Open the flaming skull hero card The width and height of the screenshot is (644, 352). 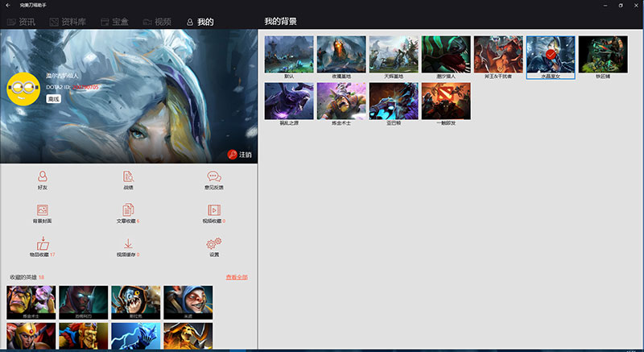tap(188, 336)
